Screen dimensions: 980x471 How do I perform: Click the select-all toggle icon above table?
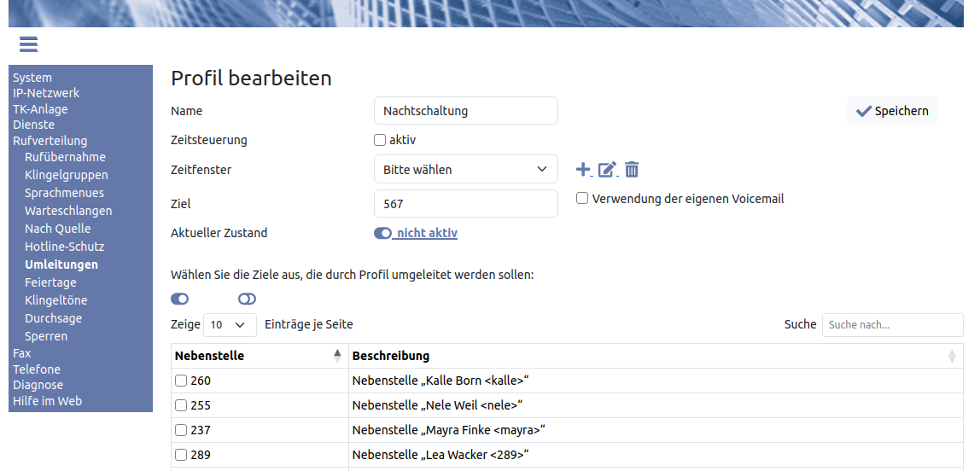click(179, 299)
